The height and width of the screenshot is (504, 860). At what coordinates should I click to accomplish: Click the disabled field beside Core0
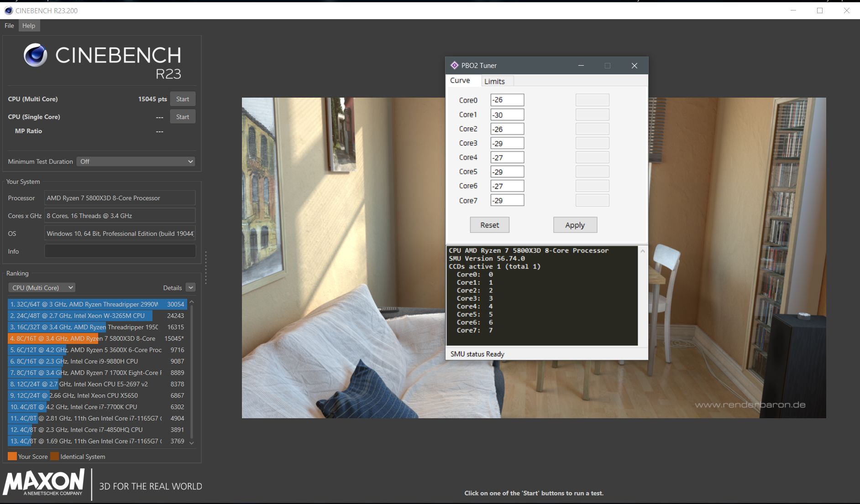592,100
